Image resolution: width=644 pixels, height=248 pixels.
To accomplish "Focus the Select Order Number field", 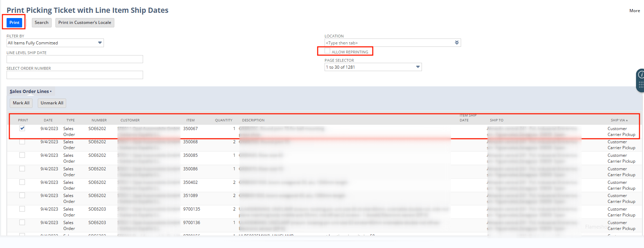I will 74,75.
